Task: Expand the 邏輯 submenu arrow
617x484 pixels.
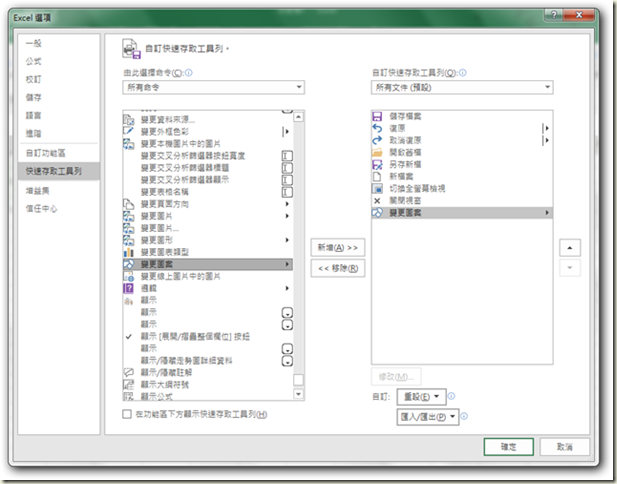Action: pos(287,288)
